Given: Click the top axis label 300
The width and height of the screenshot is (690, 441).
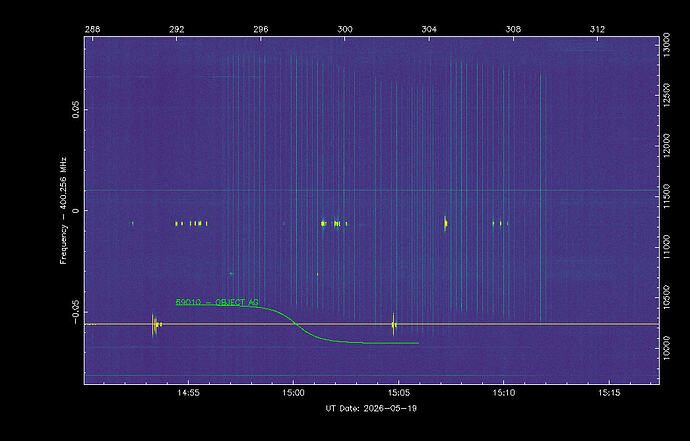Looking at the screenshot, I should [345, 29].
